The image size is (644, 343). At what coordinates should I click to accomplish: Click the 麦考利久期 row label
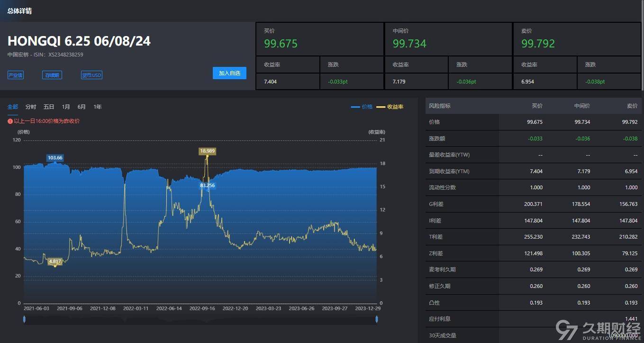click(442, 269)
